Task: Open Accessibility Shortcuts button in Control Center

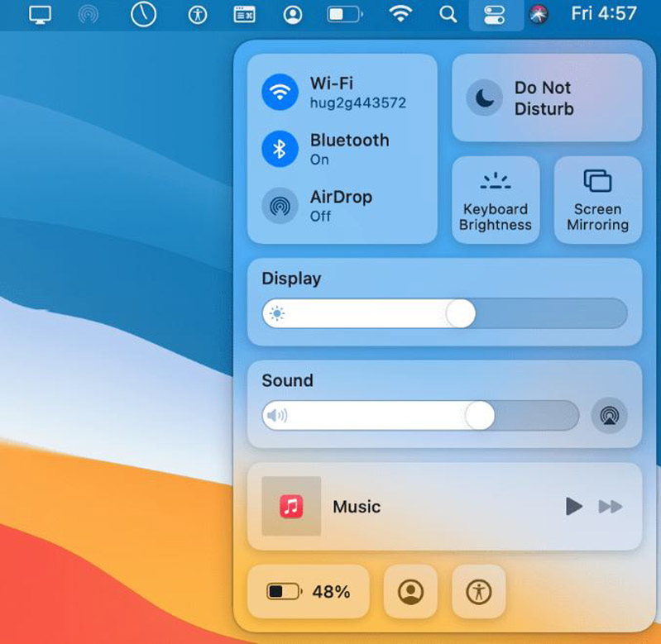Action: pyautogui.click(x=479, y=591)
